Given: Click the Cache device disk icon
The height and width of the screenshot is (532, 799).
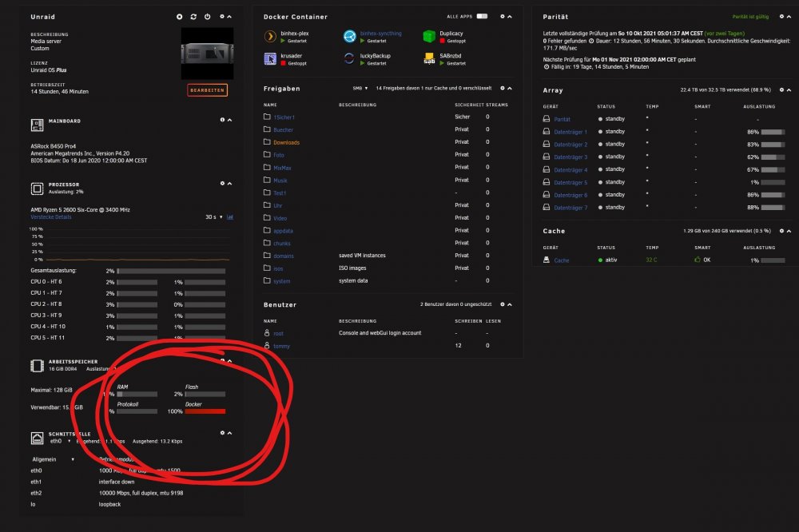Looking at the screenshot, I should click(547, 260).
